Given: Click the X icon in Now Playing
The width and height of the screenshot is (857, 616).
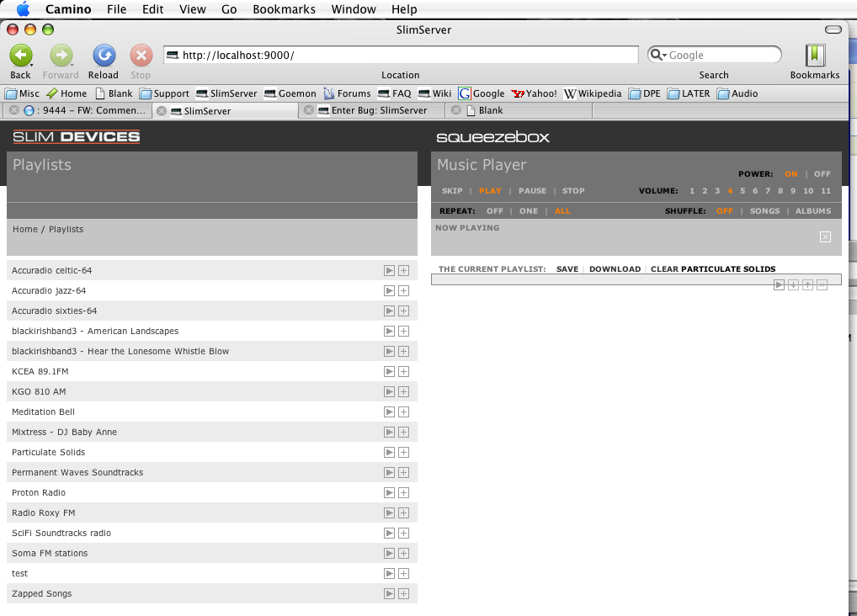Looking at the screenshot, I should [825, 237].
